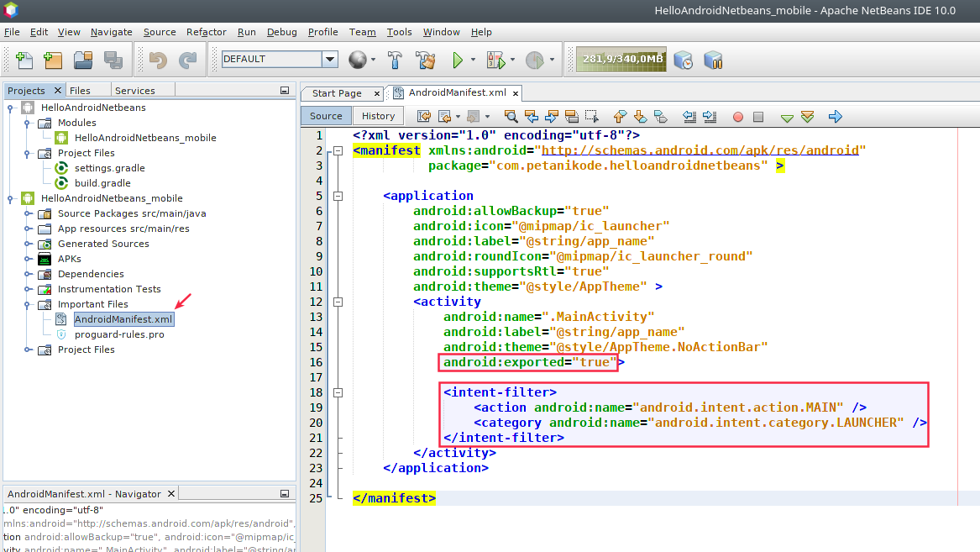Open the Find Selection magnifier in the editor
The height and width of the screenshot is (552, 980).
coord(511,116)
